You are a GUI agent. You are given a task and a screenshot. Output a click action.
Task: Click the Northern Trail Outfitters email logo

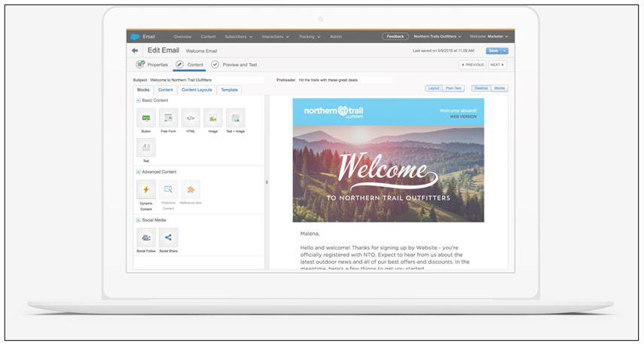click(x=334, y=112)
